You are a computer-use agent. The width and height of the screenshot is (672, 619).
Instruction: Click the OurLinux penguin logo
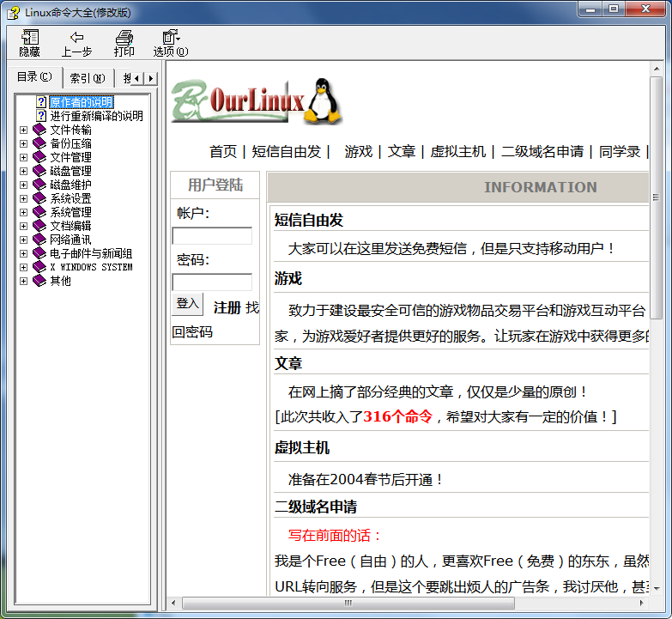(257, 102)
